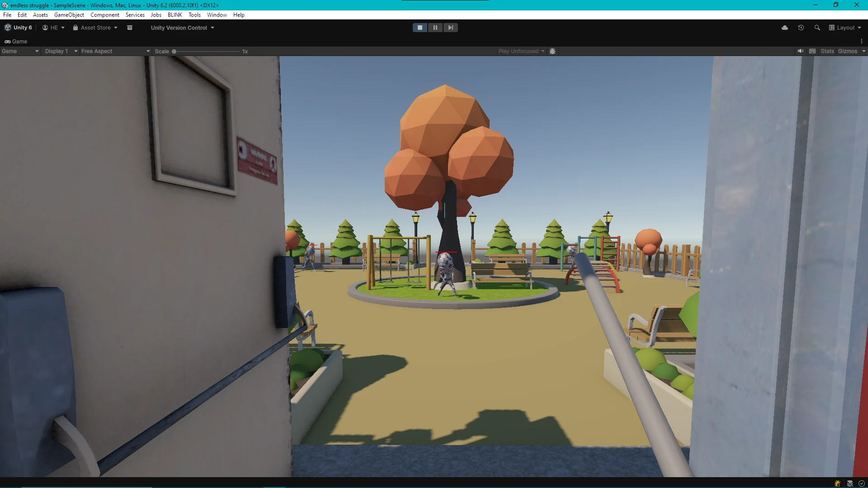Viewport: 868px width, 488px height.
Task: Toggle the shortcuts keyboard icon
Action: (x=812, y=51)
